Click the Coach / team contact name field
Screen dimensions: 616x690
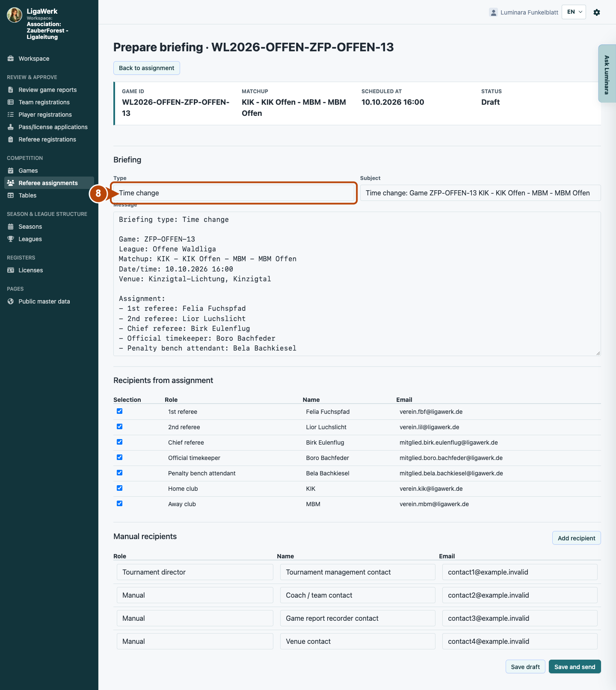(x=358, y=595)
